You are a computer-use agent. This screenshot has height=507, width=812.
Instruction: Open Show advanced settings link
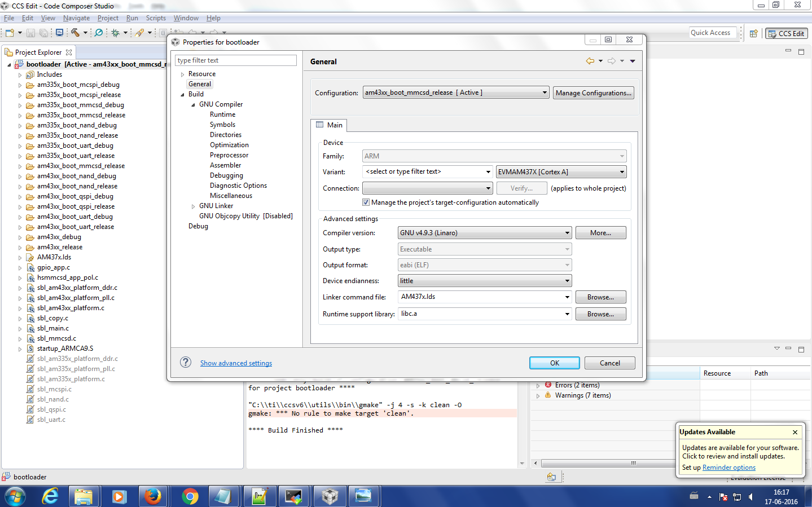[236, 363]
